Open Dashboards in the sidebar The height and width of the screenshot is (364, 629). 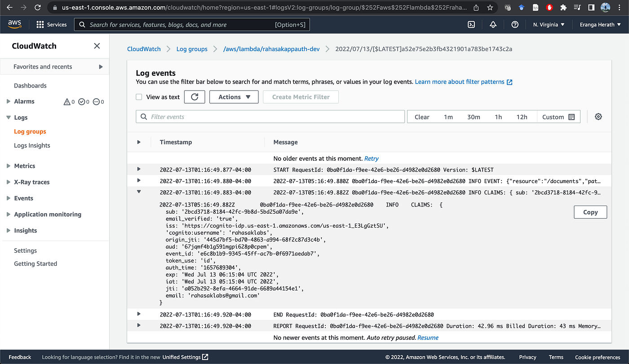[x=30, y=85]
